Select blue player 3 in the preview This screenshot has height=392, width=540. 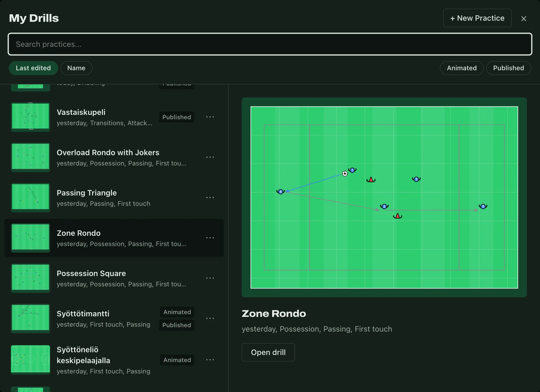pyautogui.click(x=416, y=179)
